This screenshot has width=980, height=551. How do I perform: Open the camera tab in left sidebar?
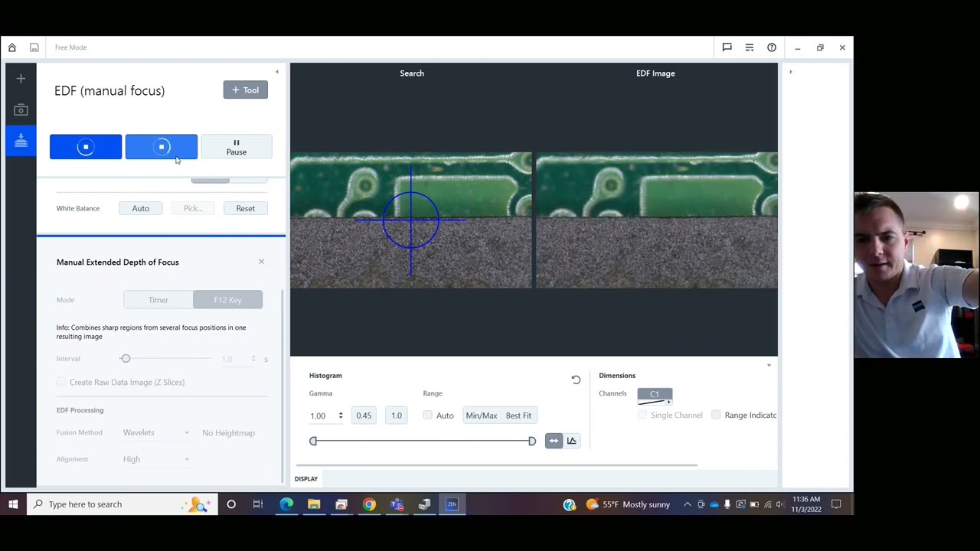coord(21,110)
